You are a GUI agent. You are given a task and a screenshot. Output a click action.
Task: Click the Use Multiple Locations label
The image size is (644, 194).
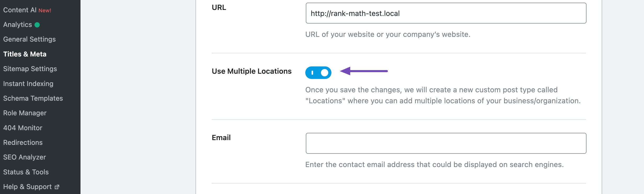tap(251, 71)
